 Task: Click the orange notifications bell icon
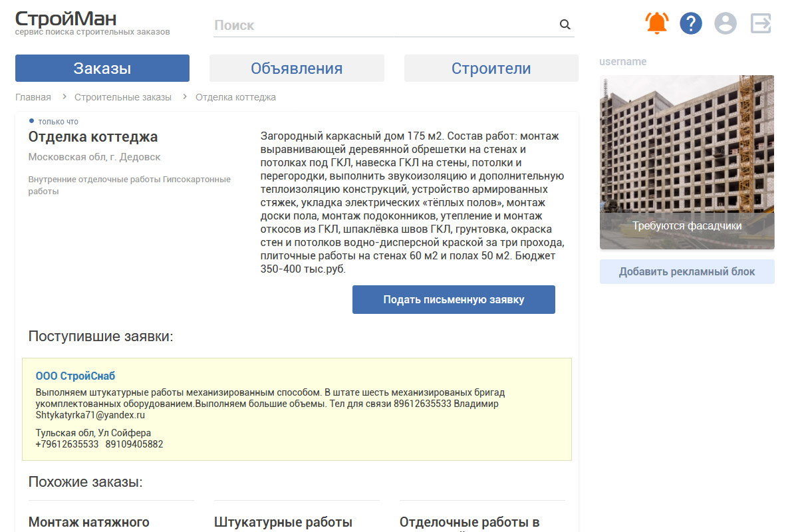[x=656, y=24]
